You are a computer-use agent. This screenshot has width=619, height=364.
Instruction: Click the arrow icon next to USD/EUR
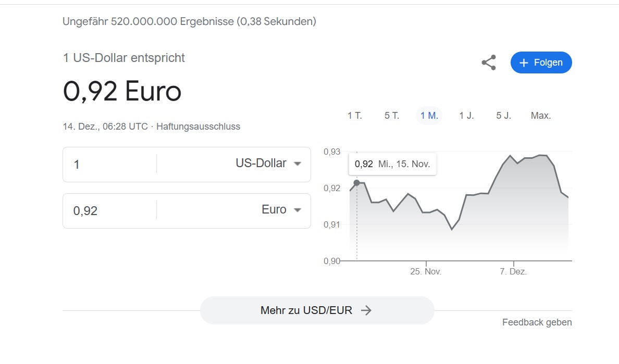366,310
